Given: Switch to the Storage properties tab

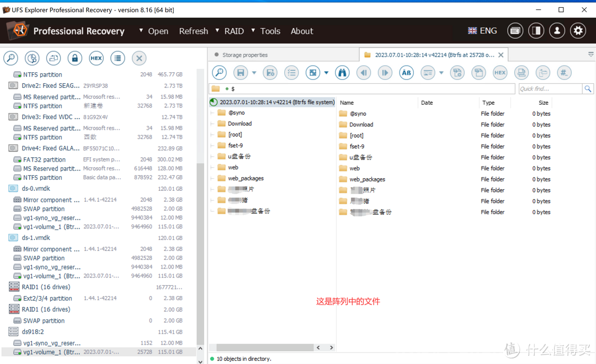Looking at the screenshot, I should (x=244, y=55).
